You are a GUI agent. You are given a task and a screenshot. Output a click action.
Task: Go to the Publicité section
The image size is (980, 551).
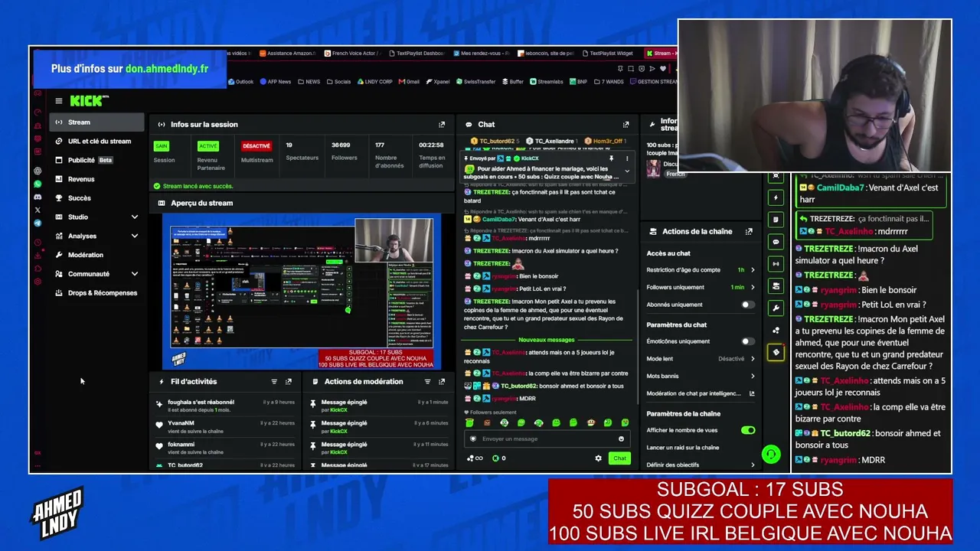coord(96,160)
